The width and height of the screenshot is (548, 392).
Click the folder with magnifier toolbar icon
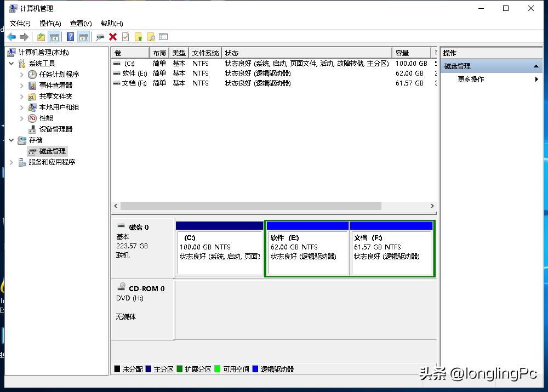[151, 37]
